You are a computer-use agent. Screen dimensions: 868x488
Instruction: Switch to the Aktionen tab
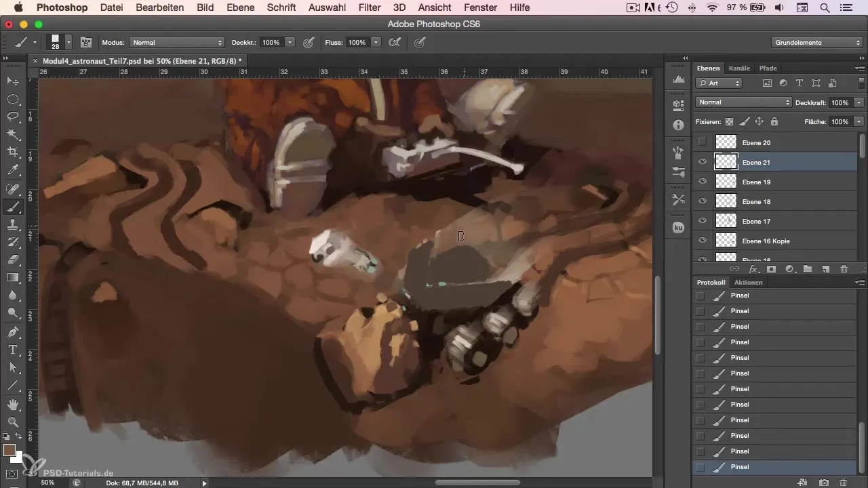pos(748,282)
